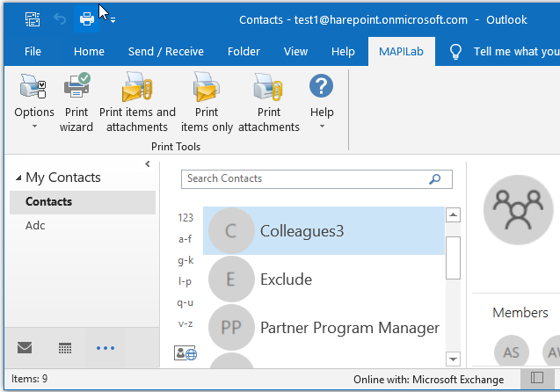Click the Tell me what you want field
Image resolution: width=560 pixels, height=392 pixels.
pos(516,51)
